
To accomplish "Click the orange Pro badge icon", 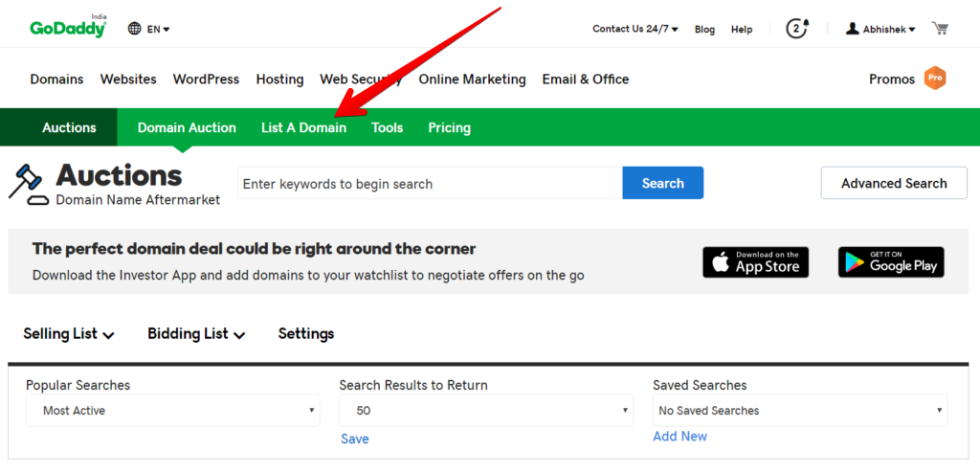I will click(935, 79).
